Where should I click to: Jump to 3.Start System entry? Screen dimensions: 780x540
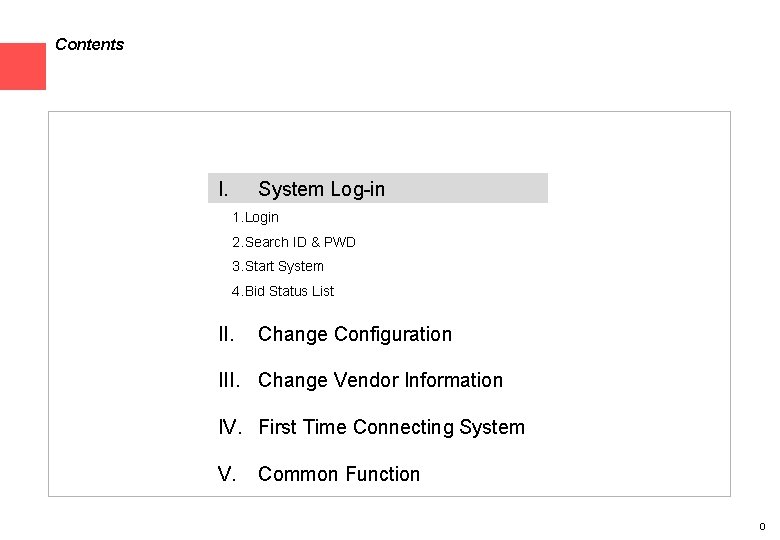point(278,266)
